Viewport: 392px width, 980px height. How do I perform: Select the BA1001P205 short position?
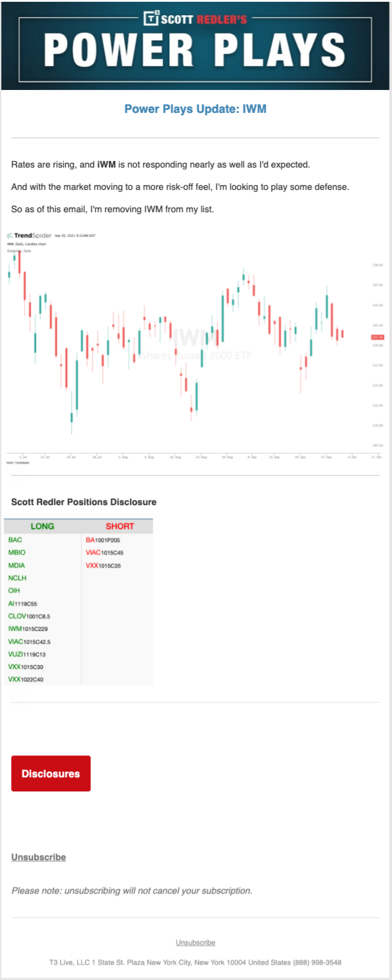pyautogui.click(x=103, y=540)
